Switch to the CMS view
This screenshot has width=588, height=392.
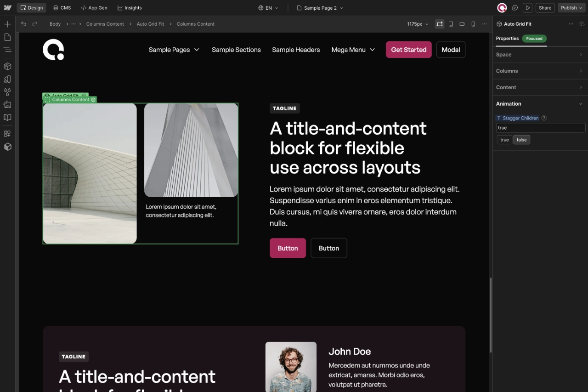point(62,7)
